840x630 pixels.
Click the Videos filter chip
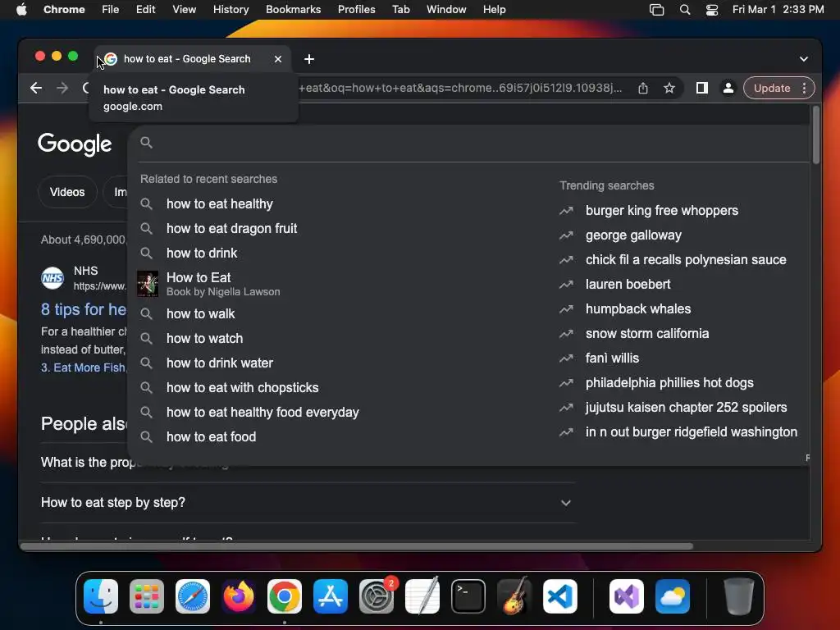point(67,192)
